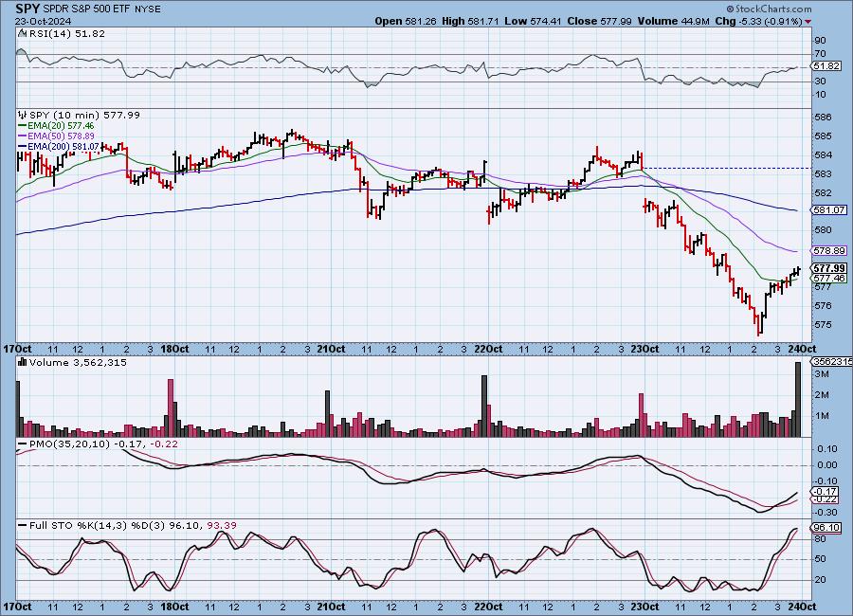Click the EMA(20) 577.46 legend entry
Viewport: 853px width, 616px height.
point(61,126)
